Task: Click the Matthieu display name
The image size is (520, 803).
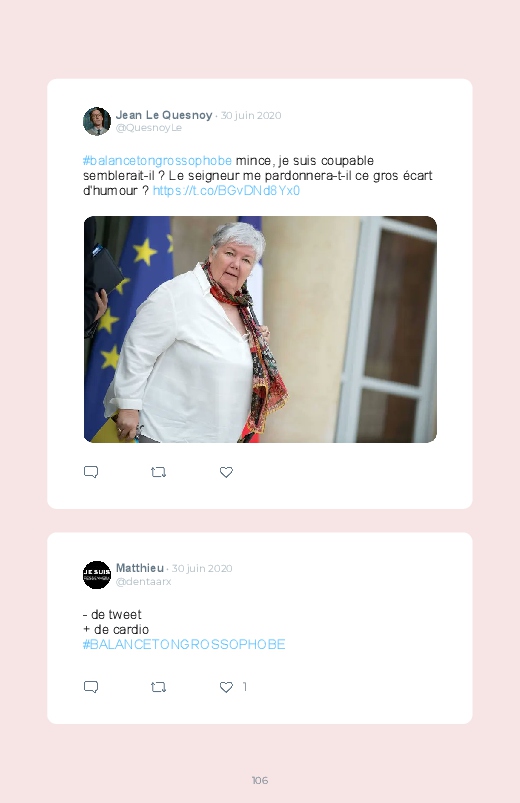Action: tap(140, 568)
